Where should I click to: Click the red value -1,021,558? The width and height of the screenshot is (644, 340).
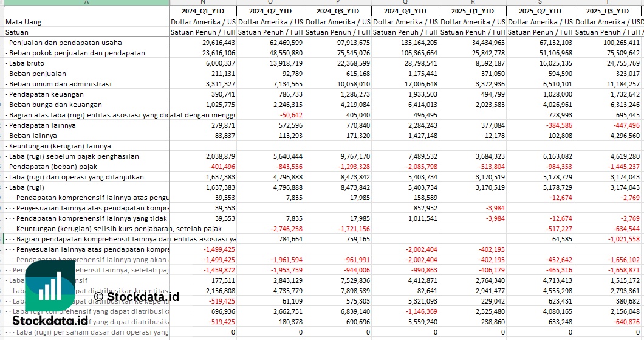(x=623, y=239)
